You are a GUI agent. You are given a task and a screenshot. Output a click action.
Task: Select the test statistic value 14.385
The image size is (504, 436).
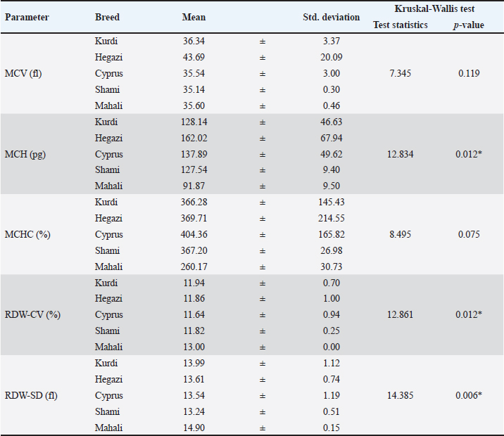click(401, 395)
